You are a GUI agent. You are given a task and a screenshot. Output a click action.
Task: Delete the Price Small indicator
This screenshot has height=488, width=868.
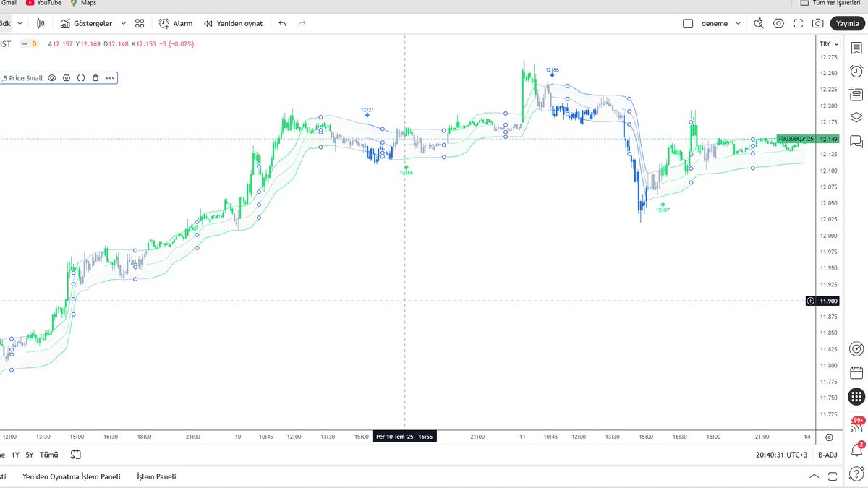pyautogui.click(x=95, y=78)
